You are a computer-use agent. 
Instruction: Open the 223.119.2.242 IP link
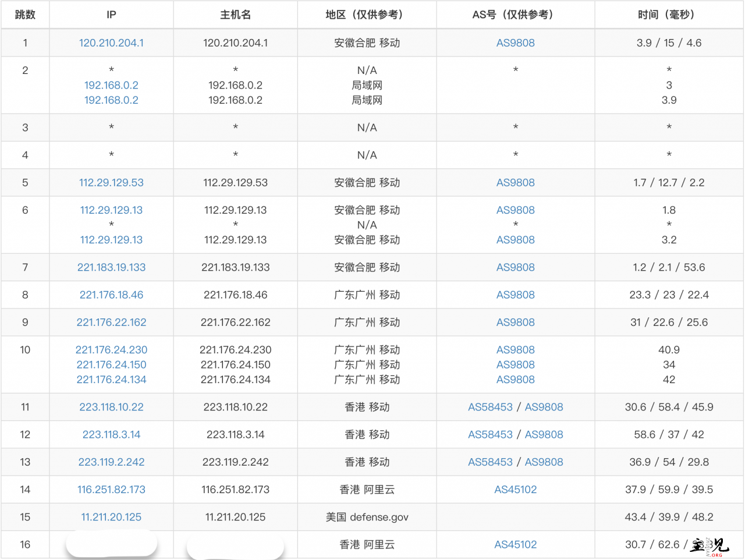pyautogui.click(x=111, y=462)
